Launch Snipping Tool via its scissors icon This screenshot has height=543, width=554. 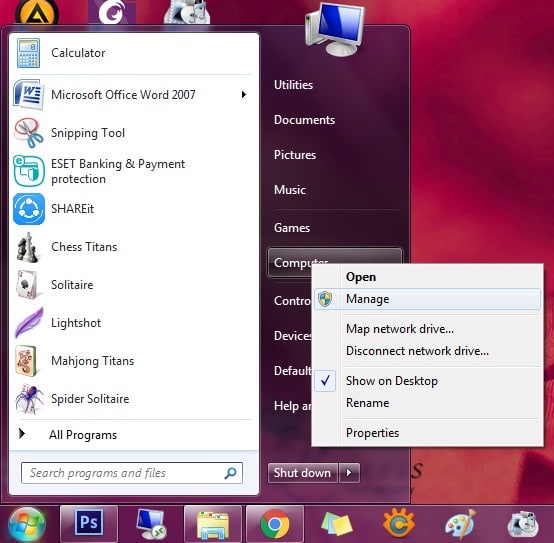pyautogui.click(x=29, y=133)
